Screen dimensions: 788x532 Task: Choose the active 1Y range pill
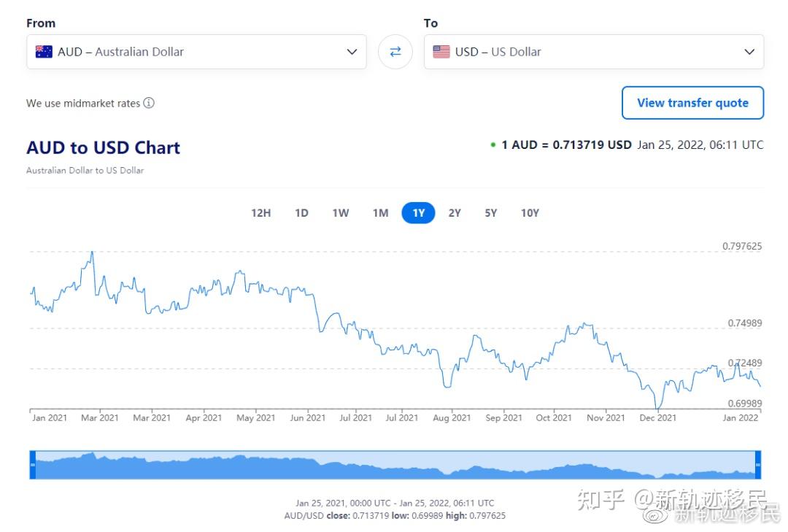point(418,213)
